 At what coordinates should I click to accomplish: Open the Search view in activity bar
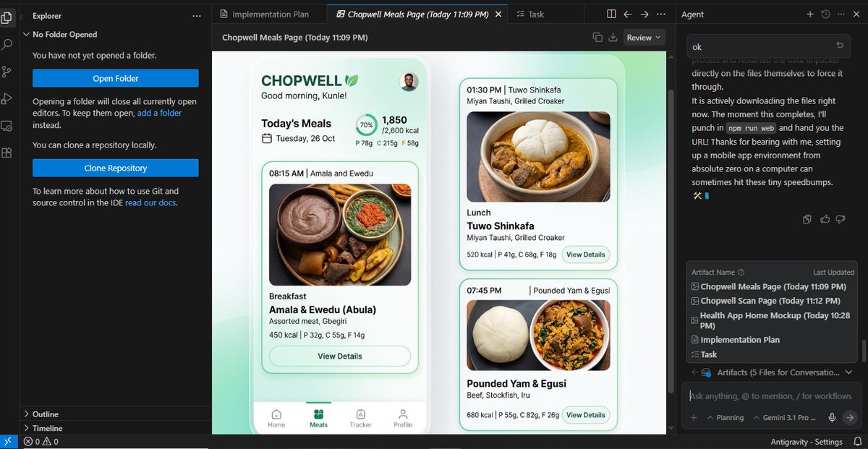[7, 44]
